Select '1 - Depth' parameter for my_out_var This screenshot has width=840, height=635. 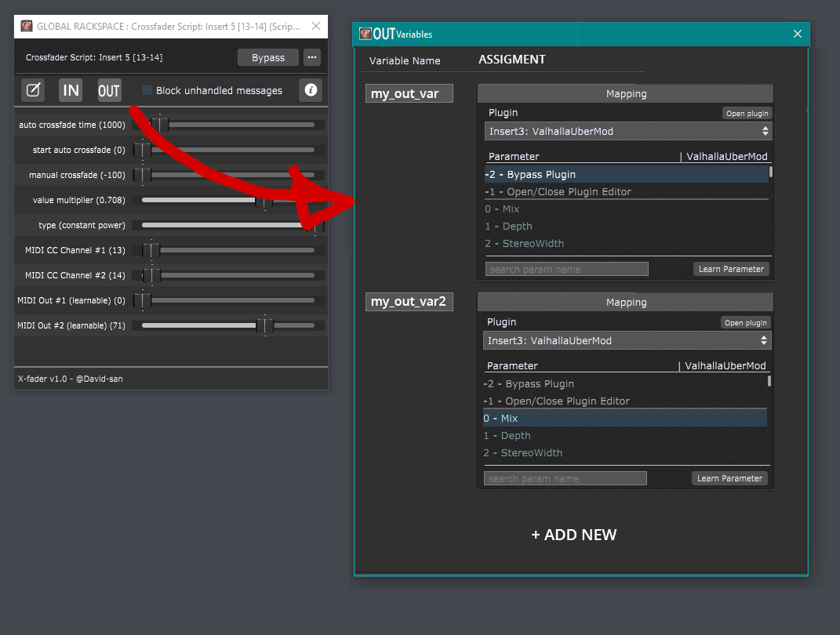626,226
